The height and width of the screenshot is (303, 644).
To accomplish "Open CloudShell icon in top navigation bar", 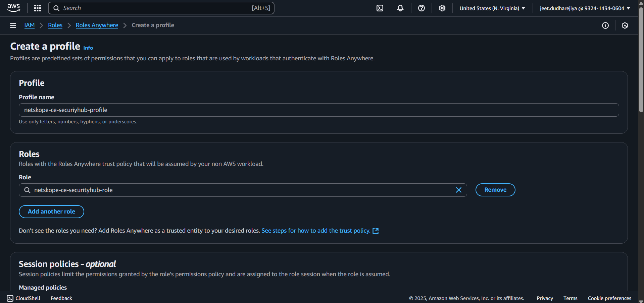I will [x=380, y=8].
